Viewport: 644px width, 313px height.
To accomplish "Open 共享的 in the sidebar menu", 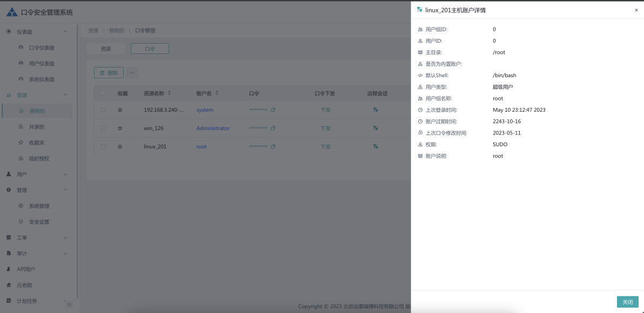I will [37, 127].
